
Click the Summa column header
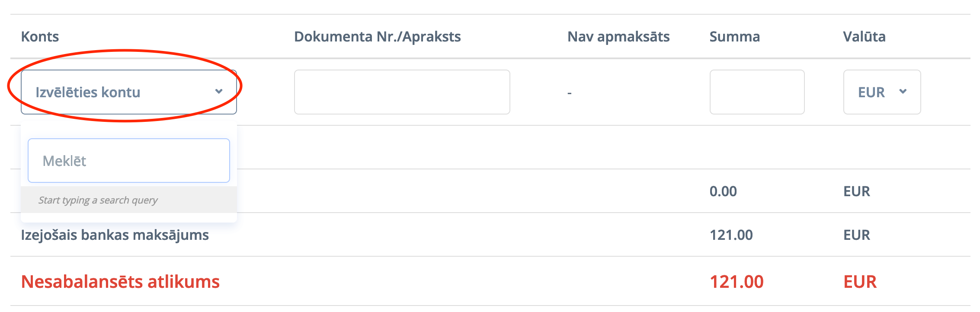click(x=734, y=37)
